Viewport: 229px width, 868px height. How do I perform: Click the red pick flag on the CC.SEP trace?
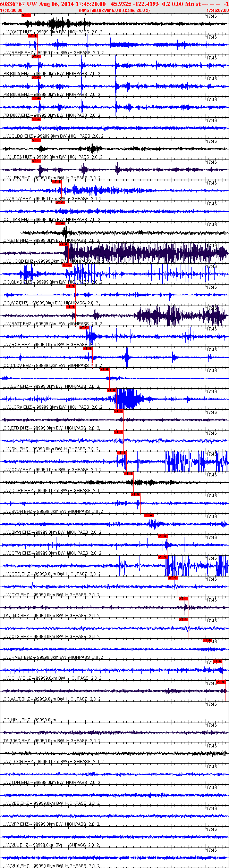[x=105, y=369]
